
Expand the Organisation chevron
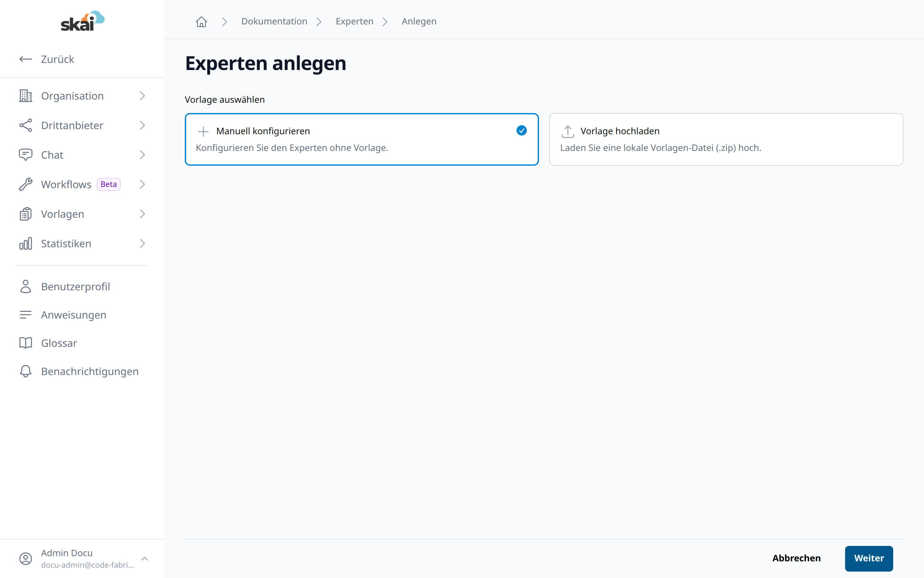(x=142, y=96)
